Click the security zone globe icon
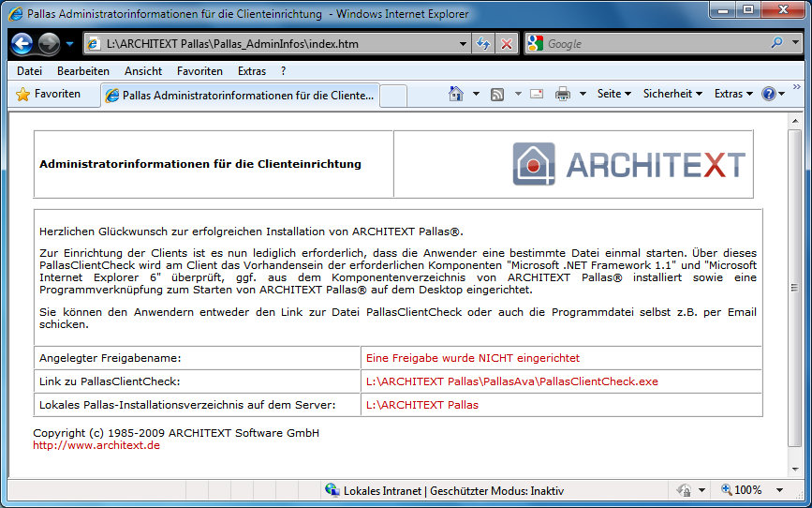The width and height of the screenshot is (812, 508). [332, 489]
